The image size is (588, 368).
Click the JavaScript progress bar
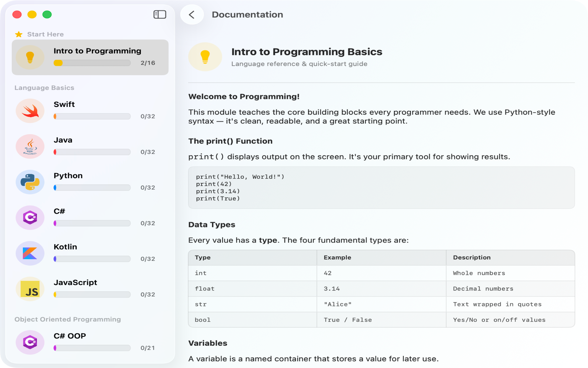(92, 294)
